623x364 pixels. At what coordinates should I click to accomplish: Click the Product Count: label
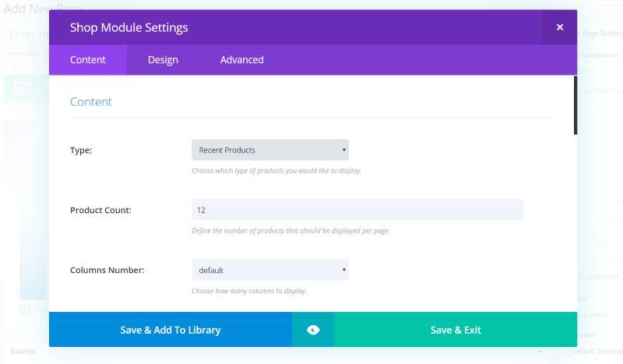coord(101,210)
